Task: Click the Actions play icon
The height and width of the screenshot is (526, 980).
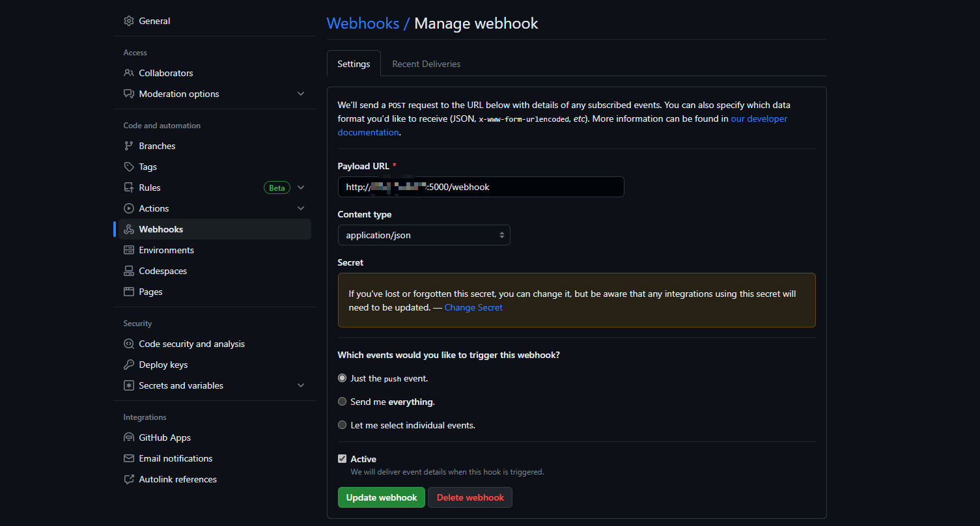Action: coord(129,208)
